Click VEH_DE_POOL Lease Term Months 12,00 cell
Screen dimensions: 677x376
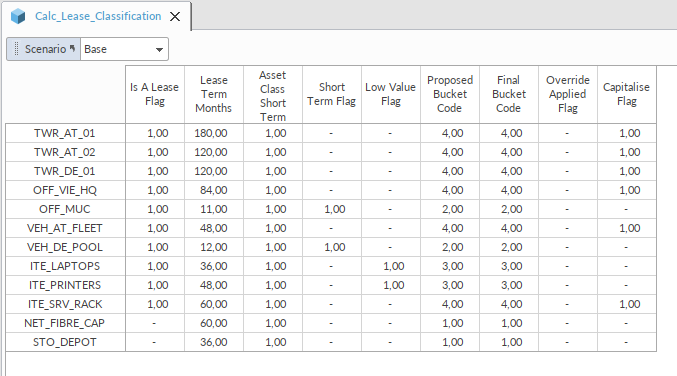tap(214, 247)
